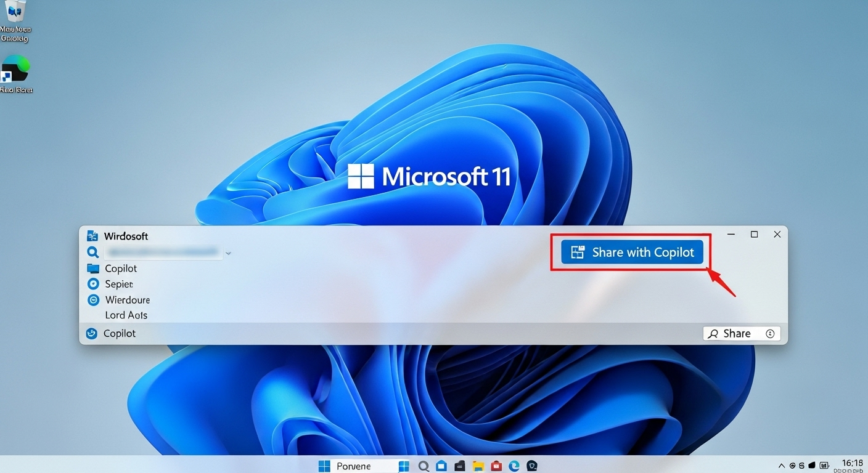Click the info circle icon beside Share
This screenshot has width=868, height=473.
770,333
